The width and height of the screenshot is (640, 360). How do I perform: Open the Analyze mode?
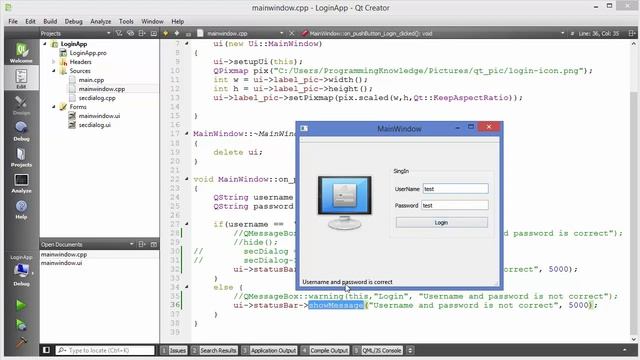pos(21,183)
